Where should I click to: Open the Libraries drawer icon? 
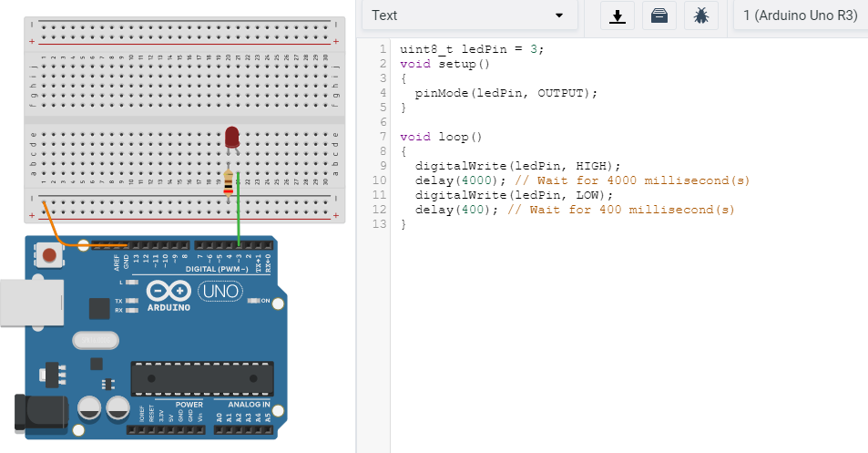coord(659,15)
